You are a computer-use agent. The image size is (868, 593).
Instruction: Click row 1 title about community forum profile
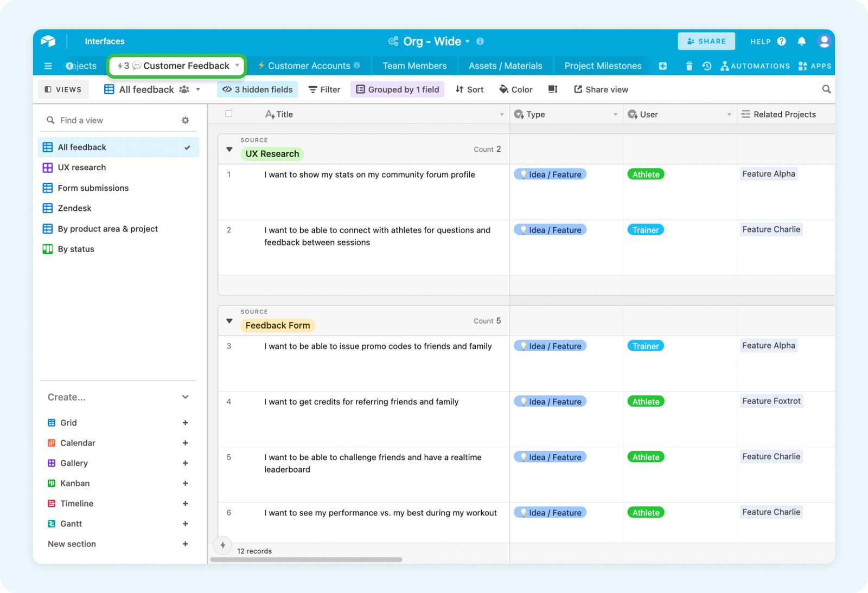click(369, 175)
